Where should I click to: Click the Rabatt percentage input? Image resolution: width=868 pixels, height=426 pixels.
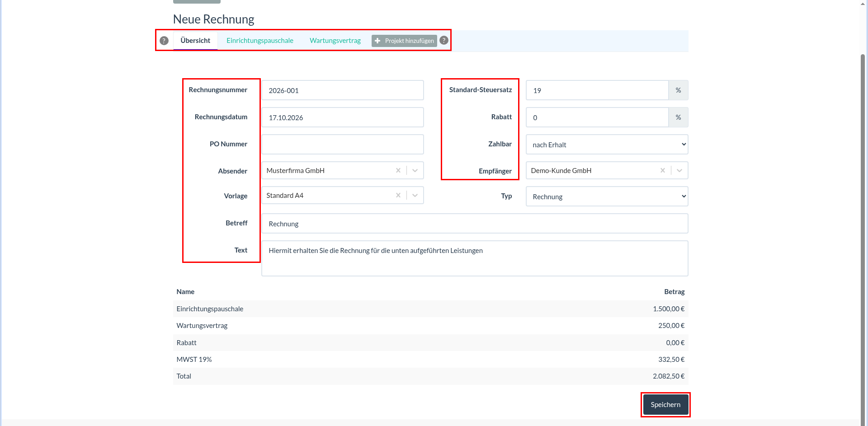pyautogui.click(x=597, y=117)
